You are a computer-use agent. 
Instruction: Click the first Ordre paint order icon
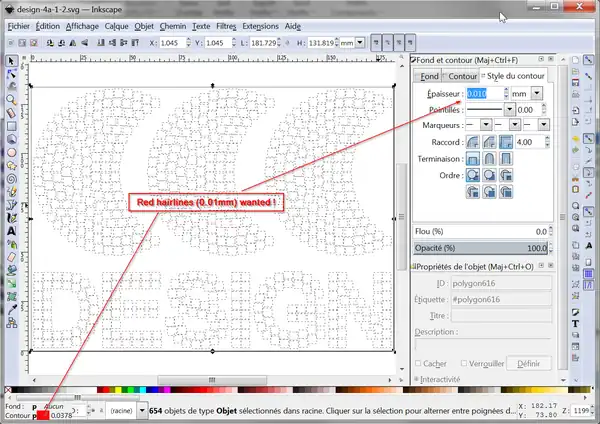473,175
